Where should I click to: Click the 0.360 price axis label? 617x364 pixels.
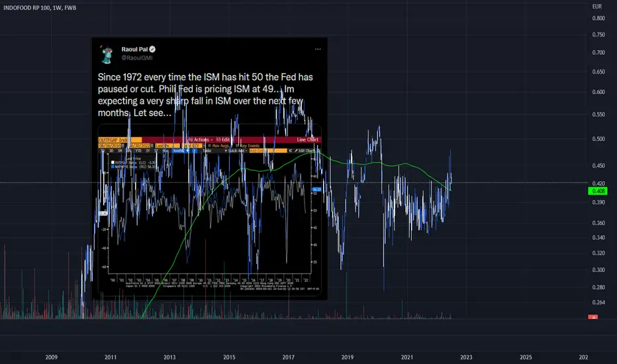(x=598, y=223)
